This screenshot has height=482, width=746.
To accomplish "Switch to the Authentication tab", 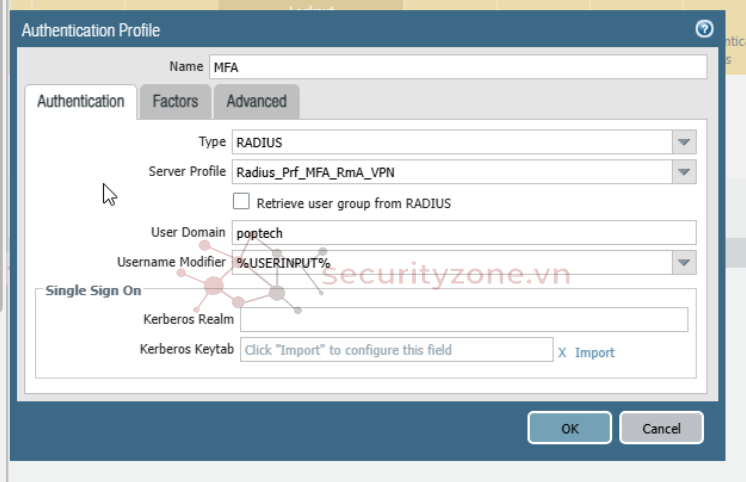I will 81,101.
